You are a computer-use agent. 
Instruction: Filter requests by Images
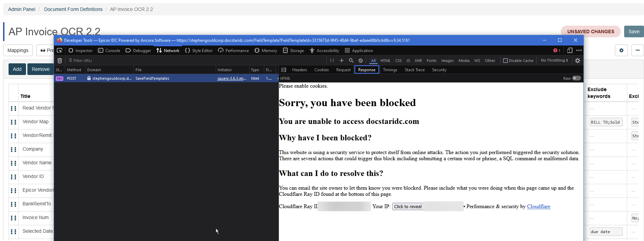447,61
